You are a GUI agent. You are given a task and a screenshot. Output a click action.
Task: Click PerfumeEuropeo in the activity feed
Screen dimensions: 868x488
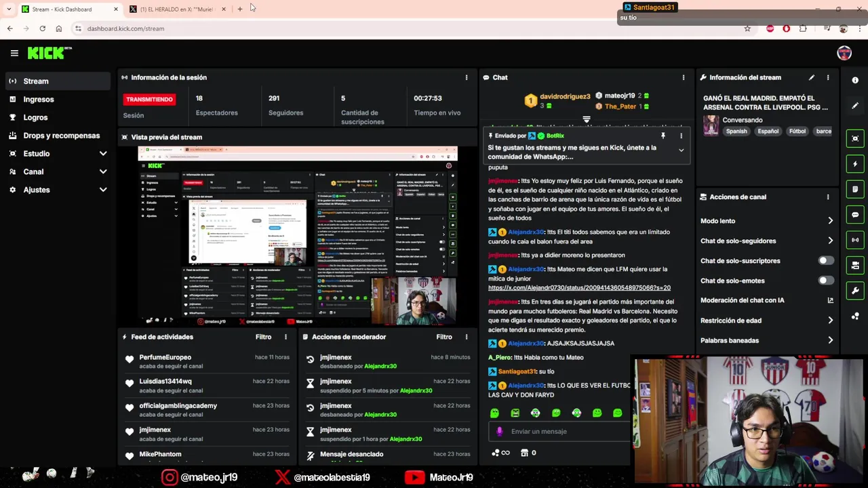165,357
